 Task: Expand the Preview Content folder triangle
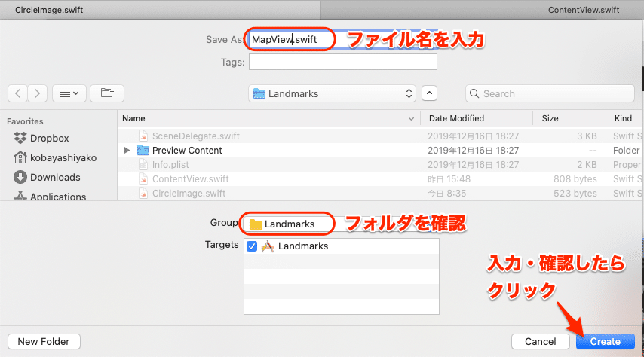(127, 150)
